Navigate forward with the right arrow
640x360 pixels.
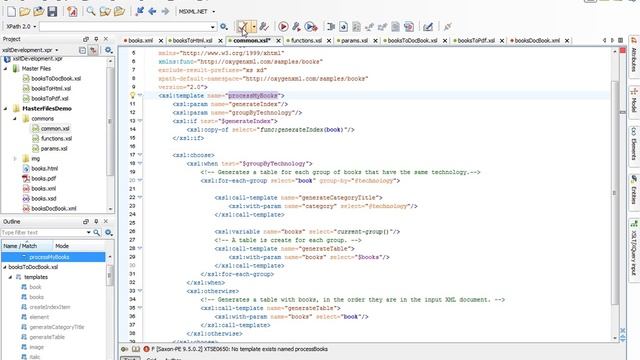pyautogui.click(x=165, y=11)
